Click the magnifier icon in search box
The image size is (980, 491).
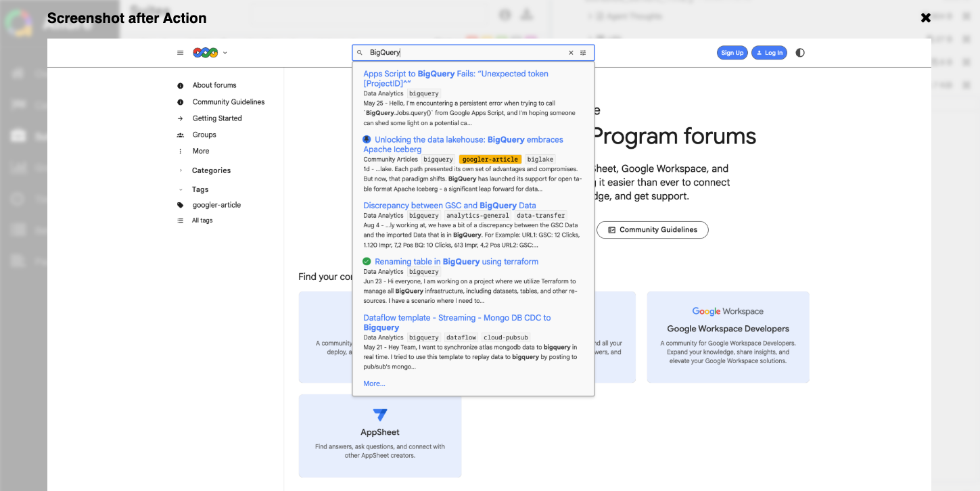[x=360, y=53]
